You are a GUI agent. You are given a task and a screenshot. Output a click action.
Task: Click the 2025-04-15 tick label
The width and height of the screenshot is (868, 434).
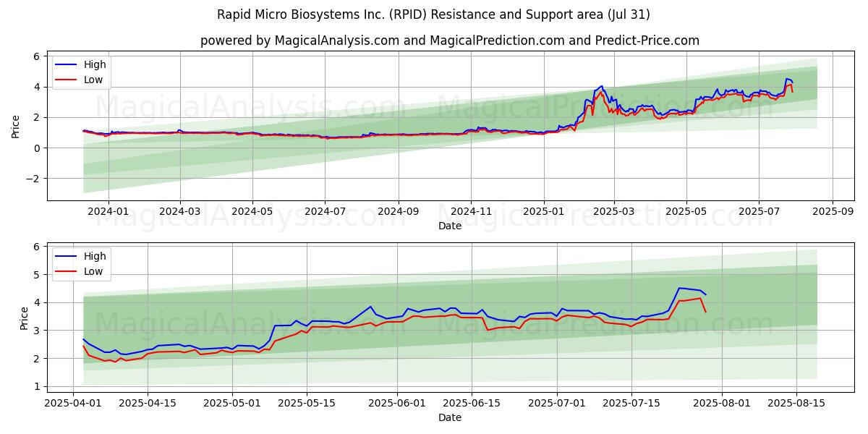click(148, 403)
